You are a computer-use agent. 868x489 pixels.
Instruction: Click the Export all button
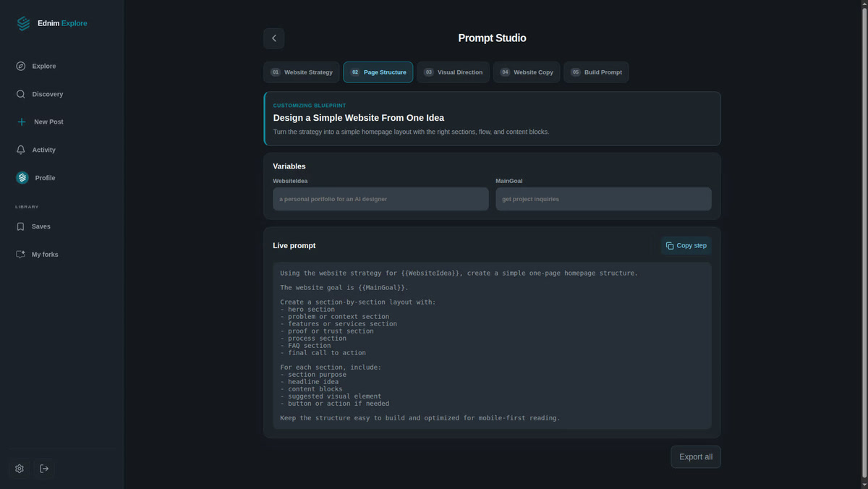coord(696,457)
